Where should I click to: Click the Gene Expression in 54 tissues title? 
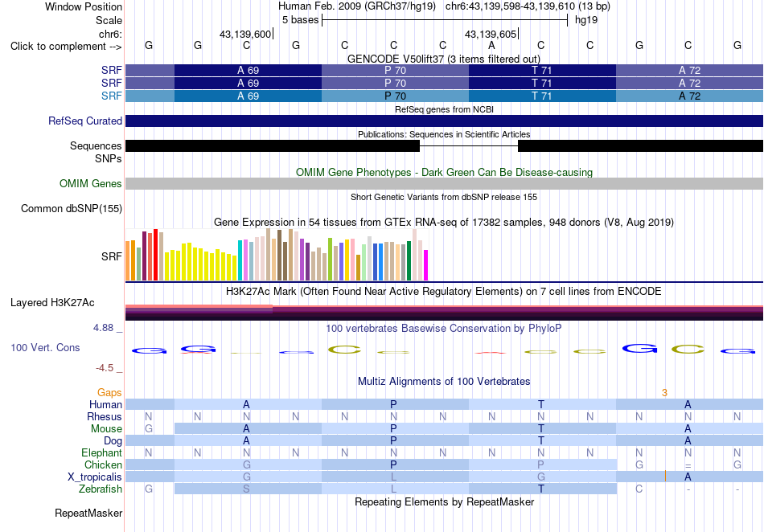click(443, 223)
